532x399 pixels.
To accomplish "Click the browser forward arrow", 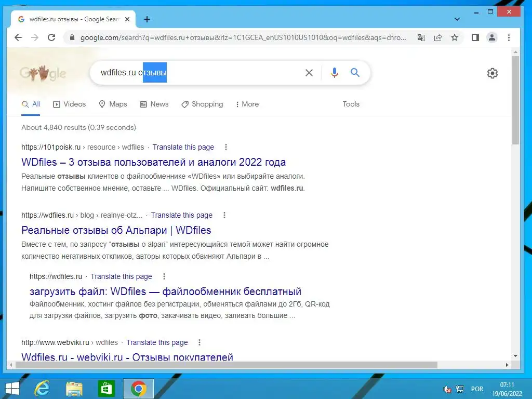I will [35, 37].
